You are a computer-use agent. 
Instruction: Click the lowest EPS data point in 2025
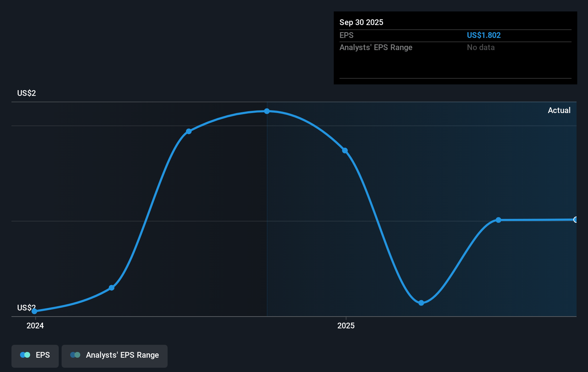pos(421,303)
